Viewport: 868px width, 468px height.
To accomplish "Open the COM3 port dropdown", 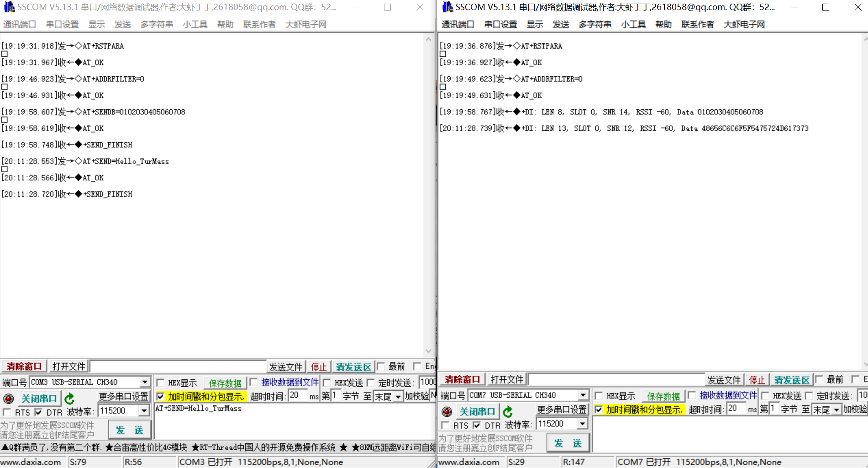I will pos(145,382).
